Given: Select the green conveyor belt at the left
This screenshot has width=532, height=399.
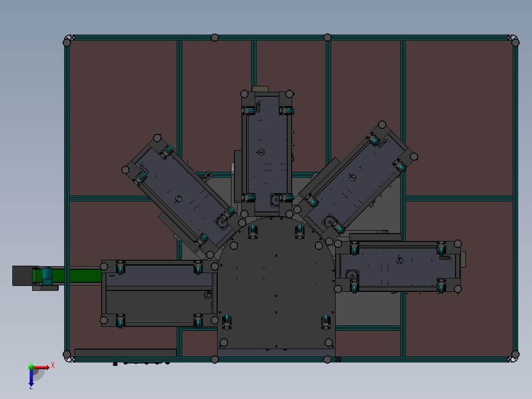Looking at the screenshot, I should [78, 276].
